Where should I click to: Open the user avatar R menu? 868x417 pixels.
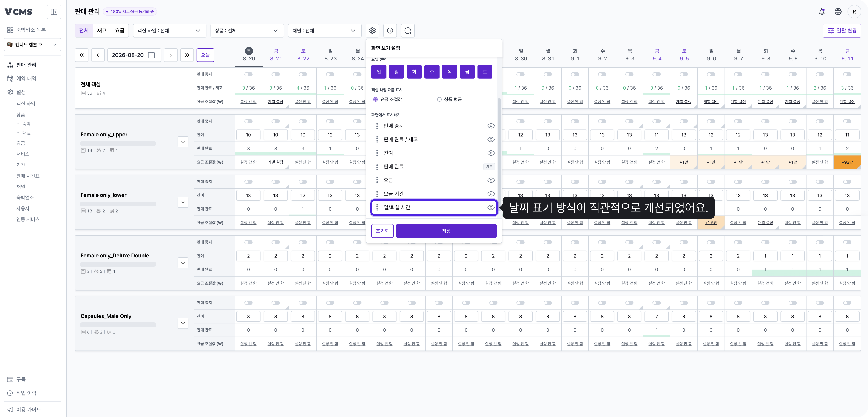pyautogui.click(x=854, y=12)
